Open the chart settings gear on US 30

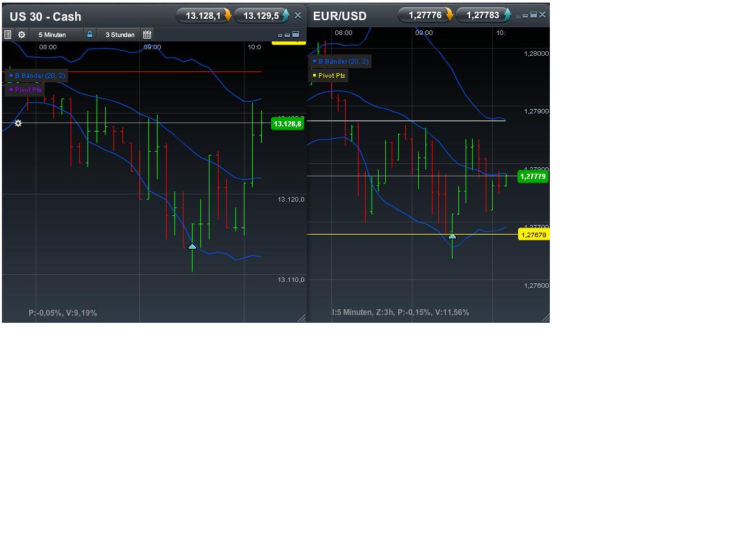click(21, 34)
